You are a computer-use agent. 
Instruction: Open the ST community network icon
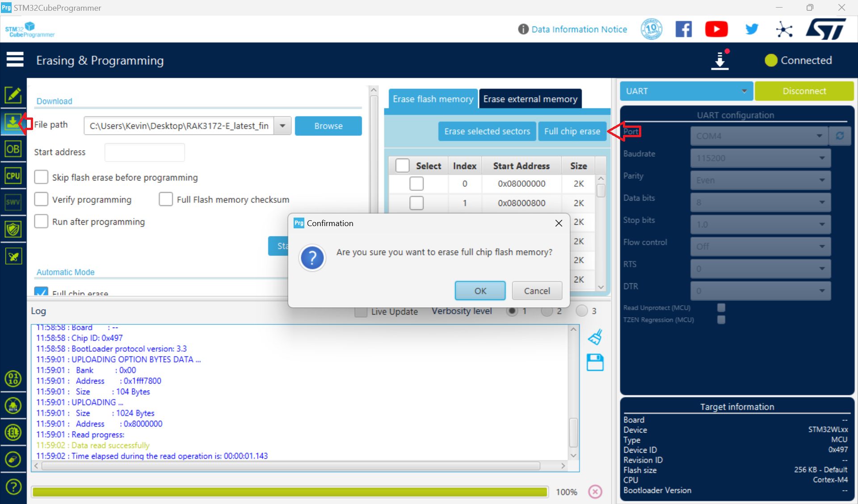click(784, 29)
